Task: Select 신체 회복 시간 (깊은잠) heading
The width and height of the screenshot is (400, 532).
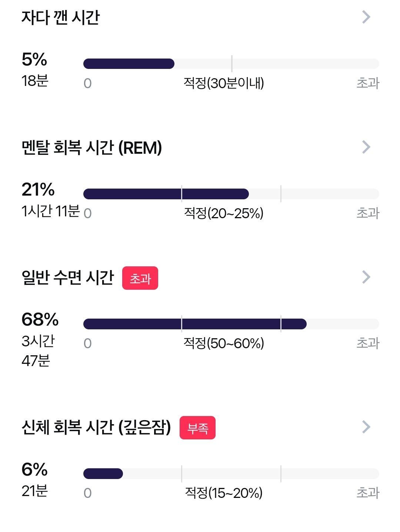Action: 96,427
